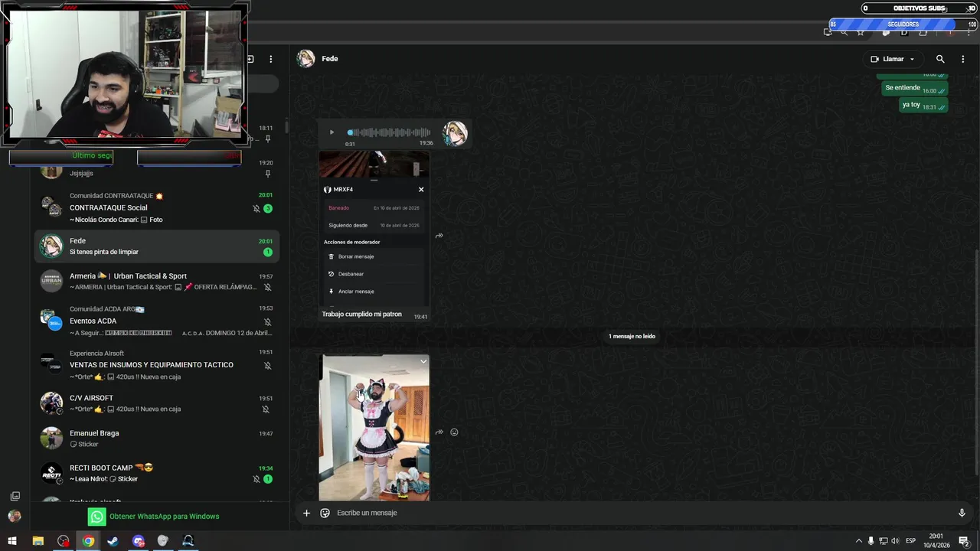Screen dimensions: 980x551
Task: Click muted bell on Armeria chat
Action: (268, 288)
